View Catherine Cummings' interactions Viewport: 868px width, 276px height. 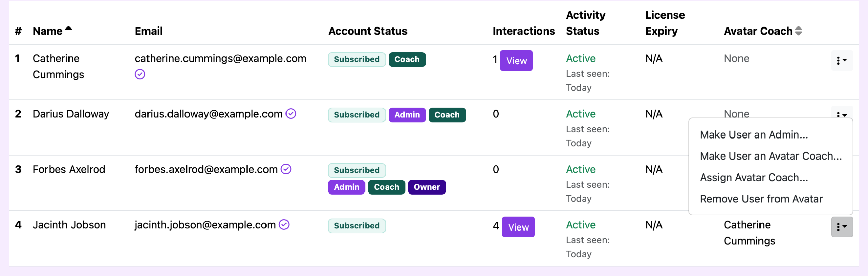[x=516, y=60]
